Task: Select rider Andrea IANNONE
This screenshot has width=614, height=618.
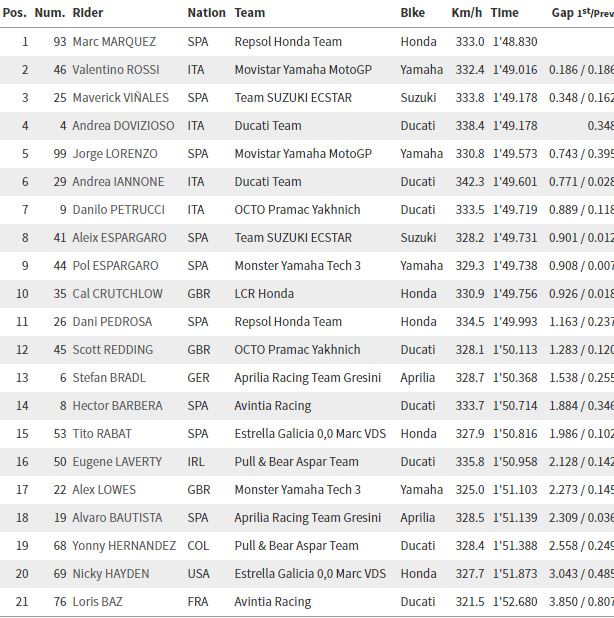Action: (x=118, y=182)
